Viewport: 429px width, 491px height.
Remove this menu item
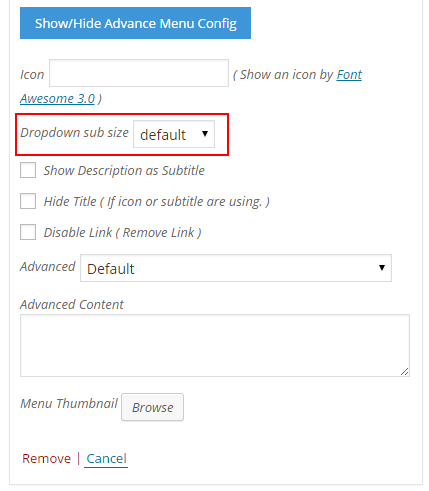[x=46, y=459]
